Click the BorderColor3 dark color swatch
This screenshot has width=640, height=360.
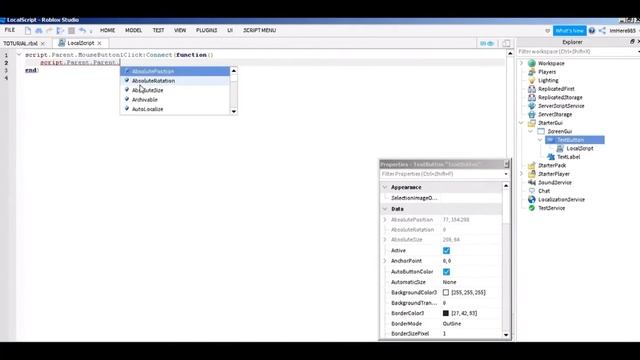446,313
